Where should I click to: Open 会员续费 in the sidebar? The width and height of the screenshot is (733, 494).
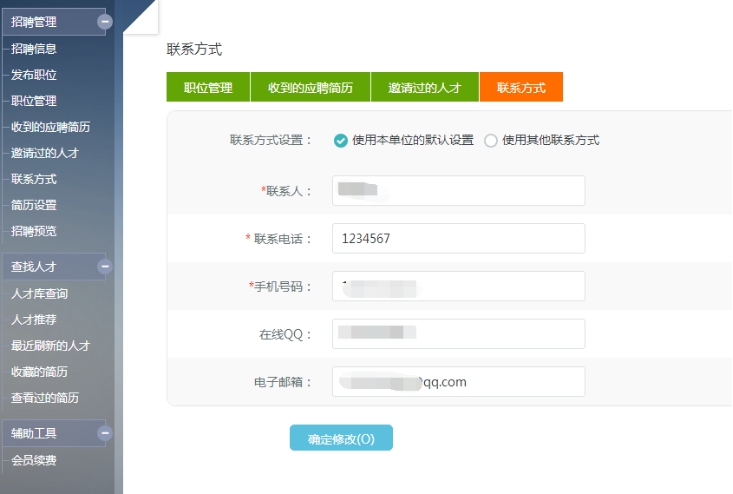(x=34, y=461)
